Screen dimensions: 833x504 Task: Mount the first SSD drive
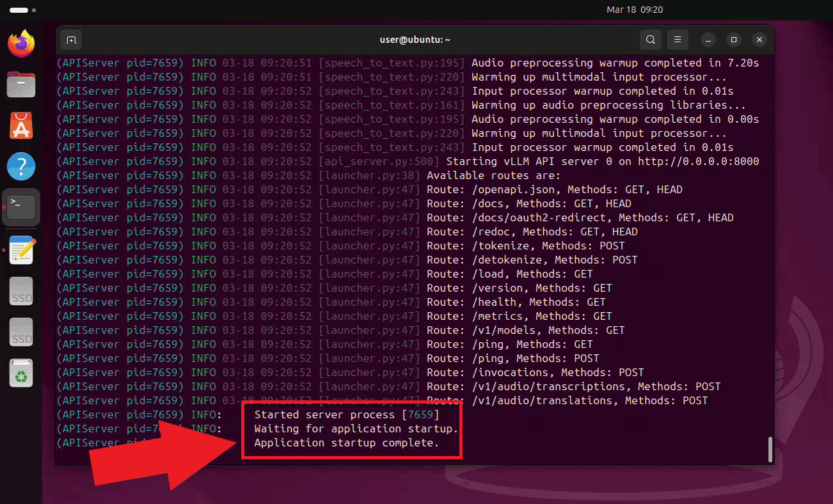pos(20,291)
